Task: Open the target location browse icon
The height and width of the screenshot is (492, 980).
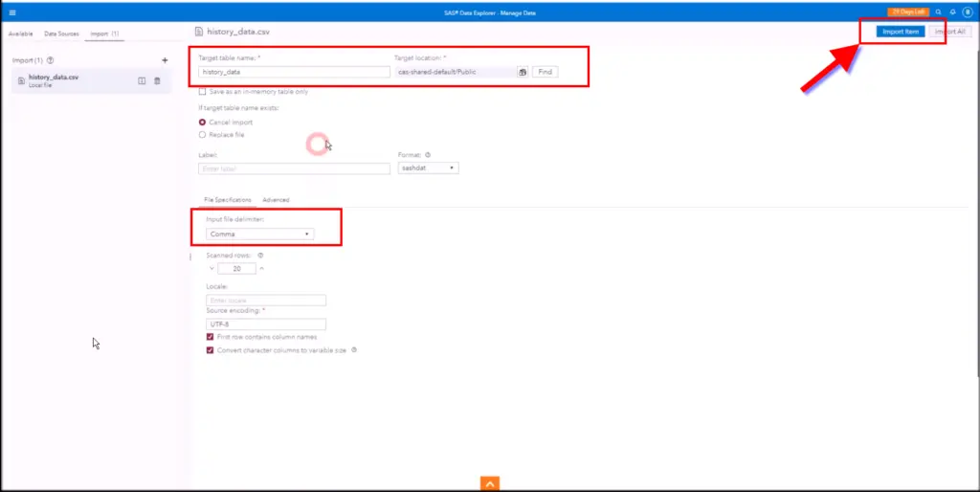Action: pyautogui.click(x=523, y=72)
